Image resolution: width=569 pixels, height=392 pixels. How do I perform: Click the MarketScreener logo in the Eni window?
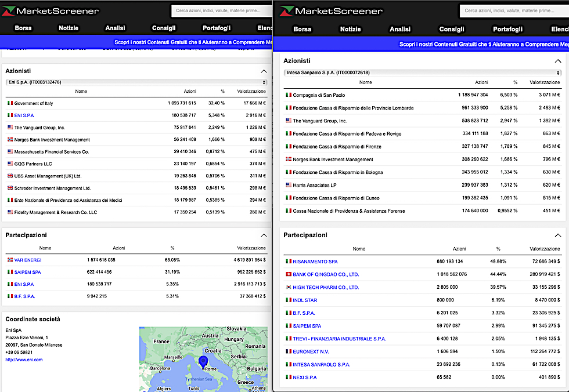(51, 11)
